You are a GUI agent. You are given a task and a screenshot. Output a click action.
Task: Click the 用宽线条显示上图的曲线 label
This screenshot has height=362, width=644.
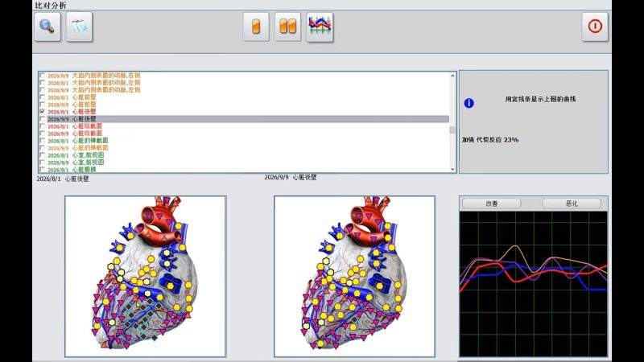click(540, 99)
